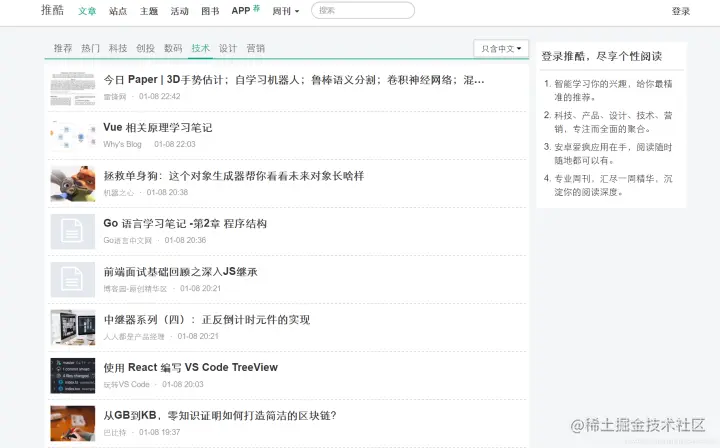720x448 pixels.
Task: Open article 使用 React 编写 VS Code TreeView
Action: [x=191, y=368]
